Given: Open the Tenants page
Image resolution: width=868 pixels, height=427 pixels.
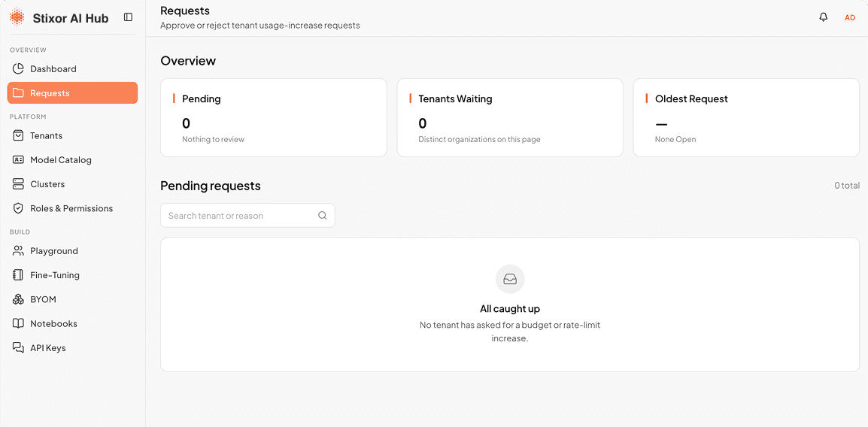Looking at the screenshot, I should point(72,135).
